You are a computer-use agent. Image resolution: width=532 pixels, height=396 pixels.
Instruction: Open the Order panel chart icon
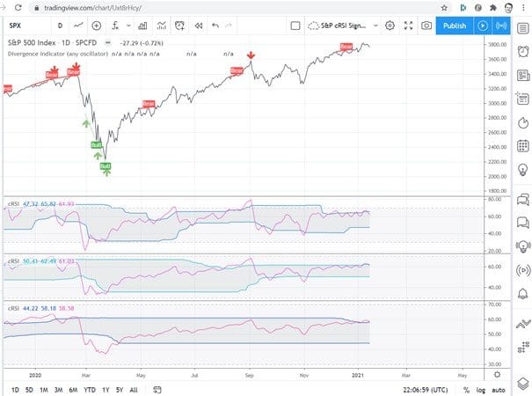click(523, 324)
